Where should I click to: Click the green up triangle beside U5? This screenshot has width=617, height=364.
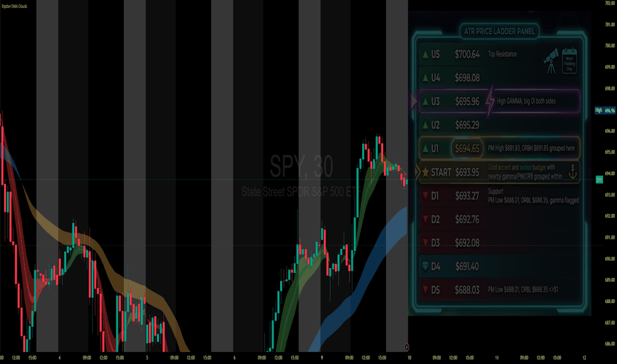[x=426, y=54]
